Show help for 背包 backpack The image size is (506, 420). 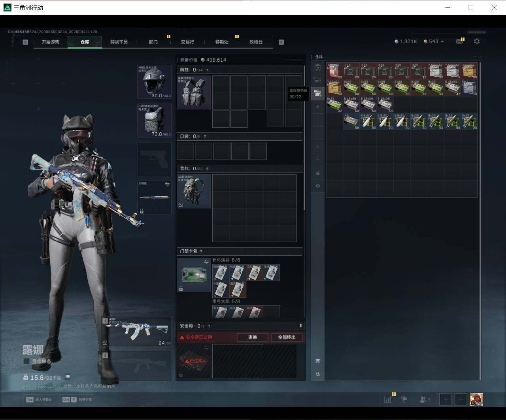tap(207, 169)
